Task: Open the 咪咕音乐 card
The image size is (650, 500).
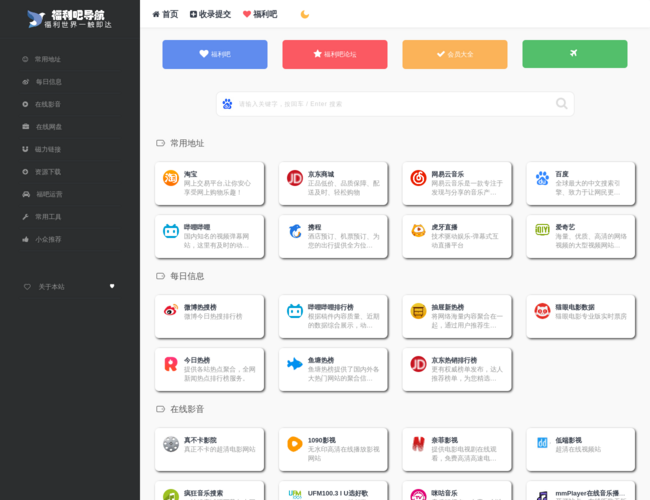Action: click(x=457, y=490)
